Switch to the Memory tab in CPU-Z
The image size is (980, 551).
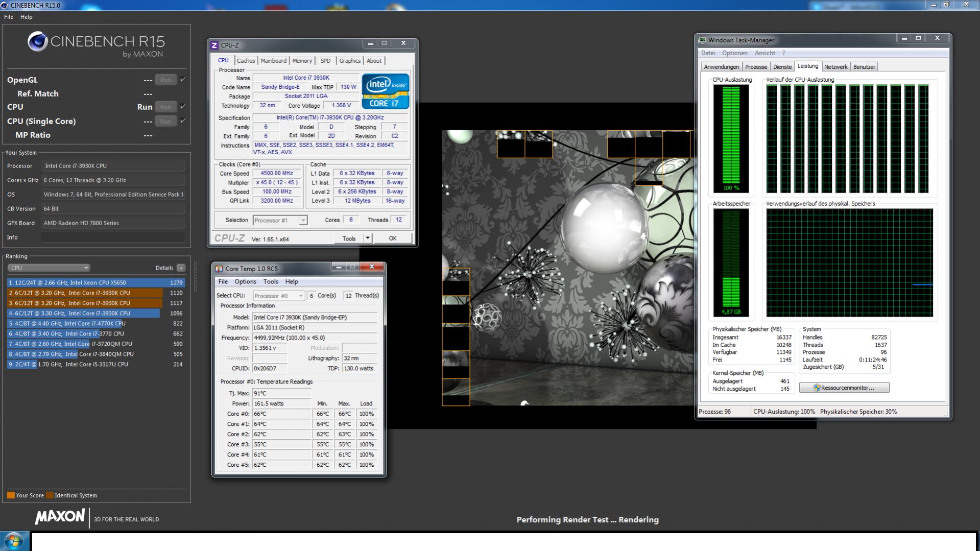coord(302,61)
